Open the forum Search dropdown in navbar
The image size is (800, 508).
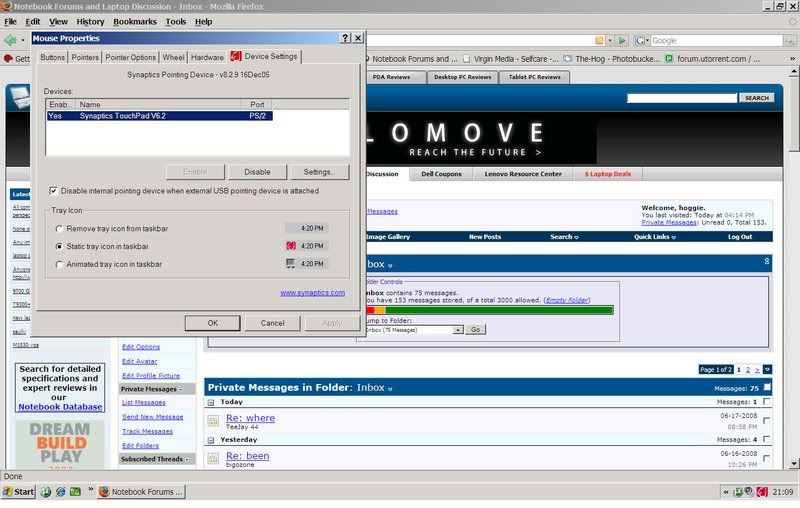564,237
